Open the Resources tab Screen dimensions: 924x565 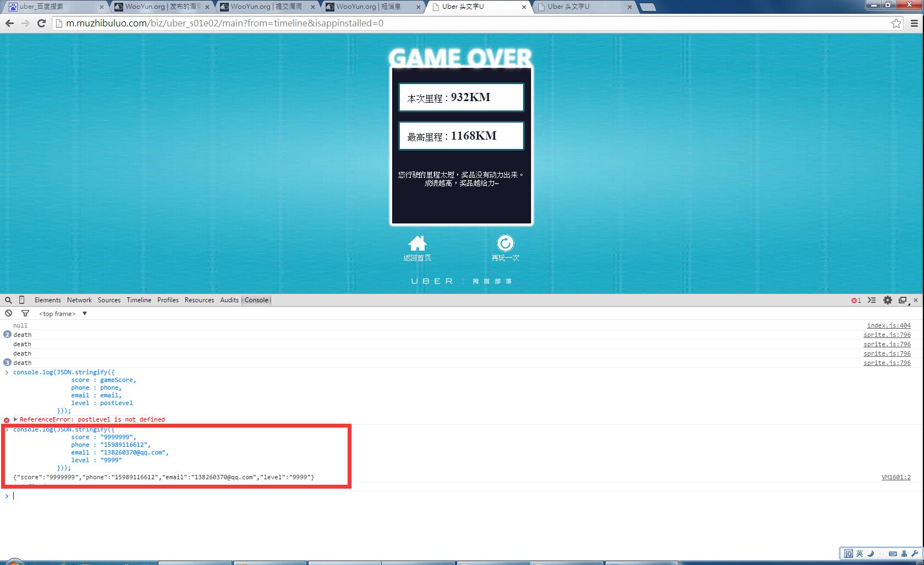199,300
